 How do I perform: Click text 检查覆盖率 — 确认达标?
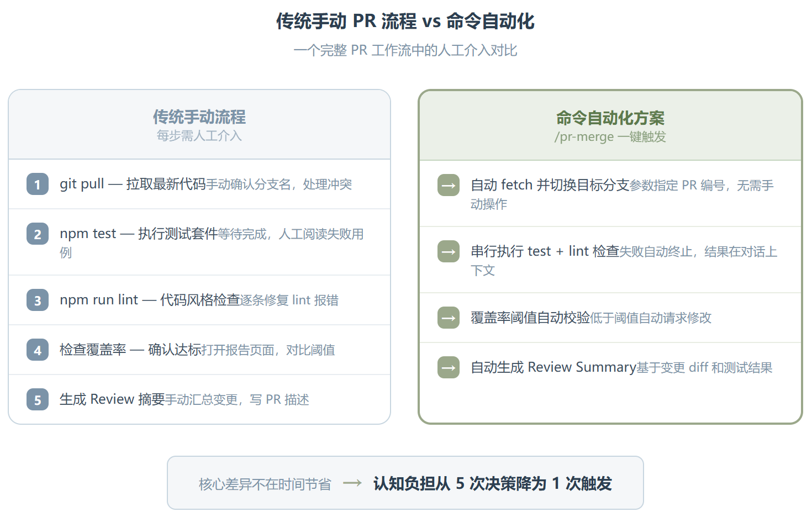130,350
